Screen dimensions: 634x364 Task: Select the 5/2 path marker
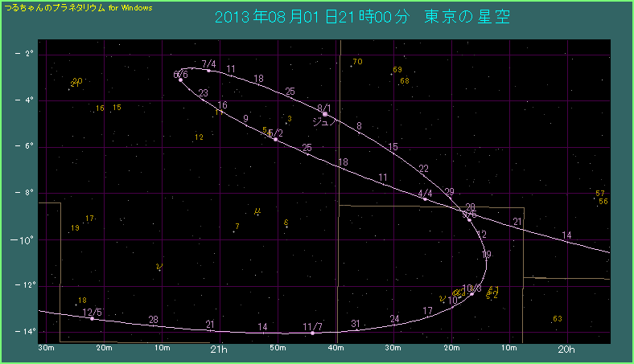tap(275, 139)
